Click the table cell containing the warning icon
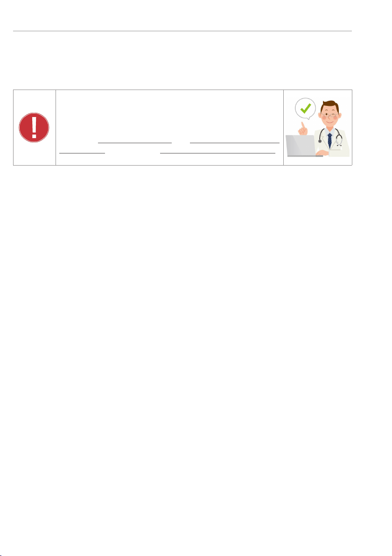Screen dimensions: 392x556 [35, 128]
